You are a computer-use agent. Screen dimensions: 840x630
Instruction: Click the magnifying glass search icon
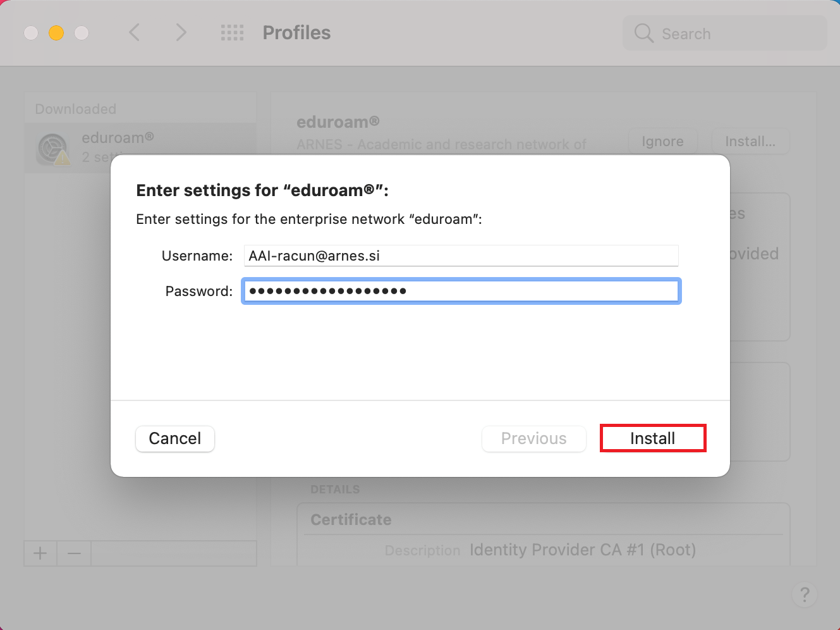tap(643, 33)
